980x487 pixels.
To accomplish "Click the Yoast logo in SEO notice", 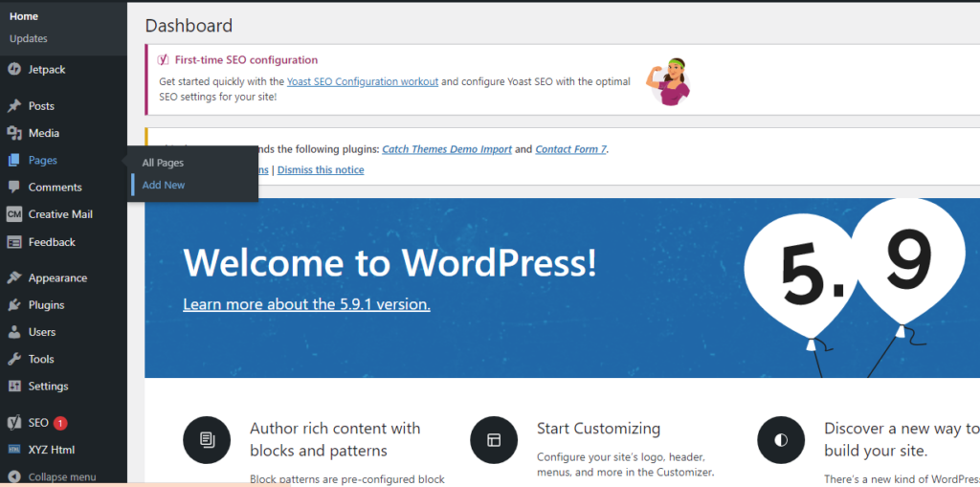I will tap(163, 60).
